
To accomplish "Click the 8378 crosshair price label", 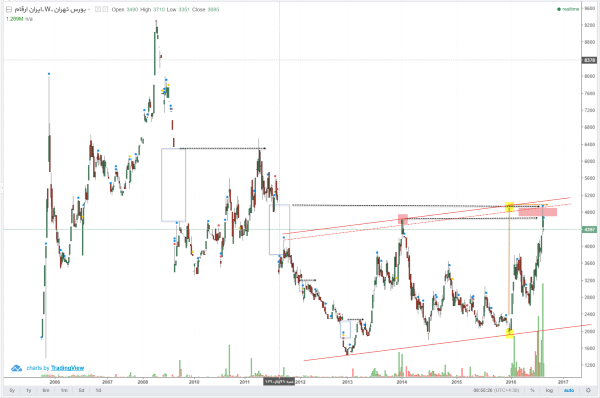I will tap(589, 60).
